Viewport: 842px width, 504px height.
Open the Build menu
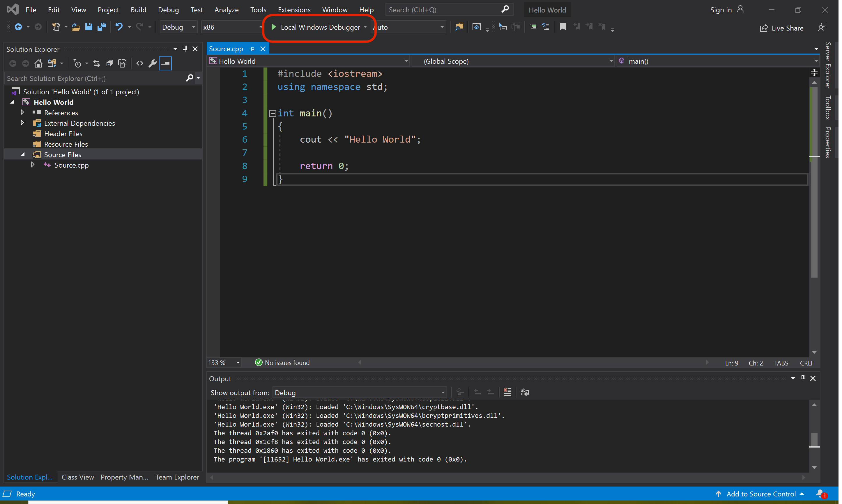(138, 10)
